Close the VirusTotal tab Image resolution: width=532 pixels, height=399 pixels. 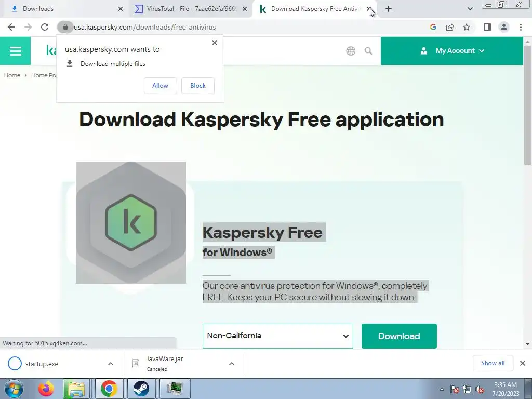coord(245,9)
